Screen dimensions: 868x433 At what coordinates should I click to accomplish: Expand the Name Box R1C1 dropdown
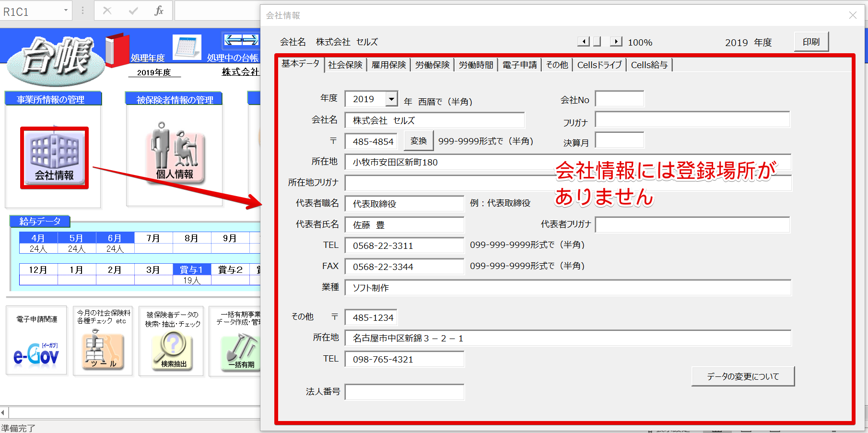[66, 11]
